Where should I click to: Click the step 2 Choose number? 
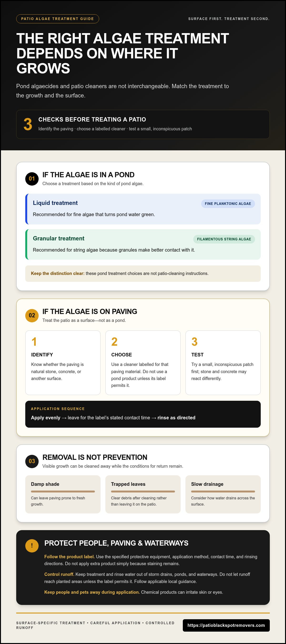pyautogui.click(x=114, y=342)
